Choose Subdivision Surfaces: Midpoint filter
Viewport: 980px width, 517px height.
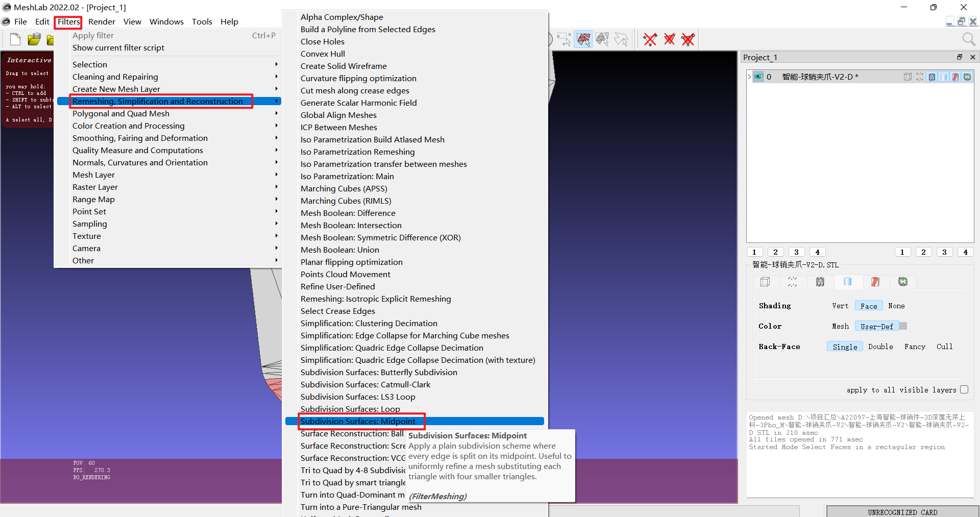click(414, 421)
